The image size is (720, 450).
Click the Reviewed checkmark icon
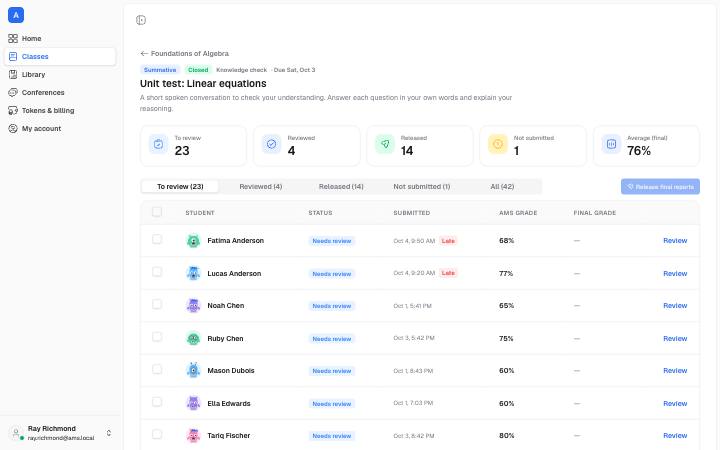[x=271, y=144]
